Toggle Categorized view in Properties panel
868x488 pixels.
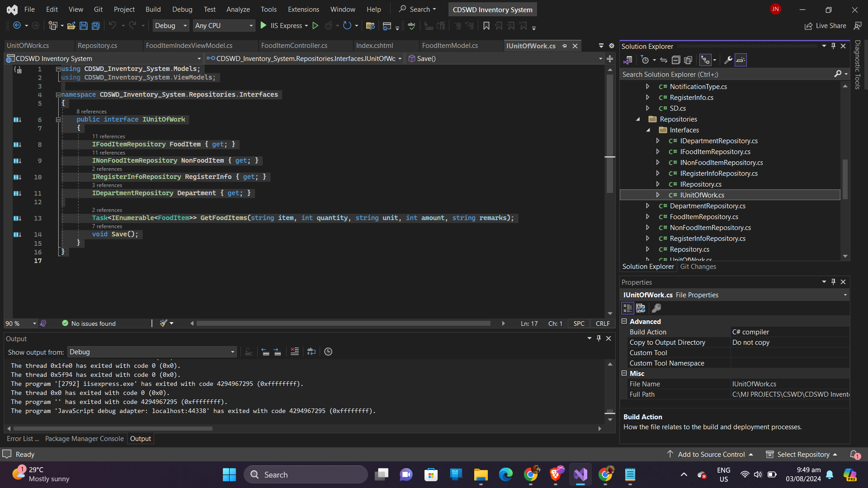pyautogui.click(x=627, y=308)
